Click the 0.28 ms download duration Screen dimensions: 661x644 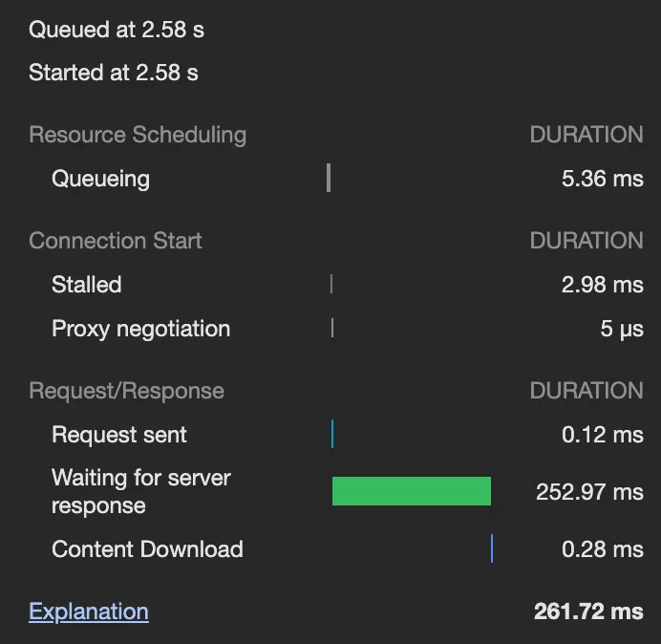602,549
